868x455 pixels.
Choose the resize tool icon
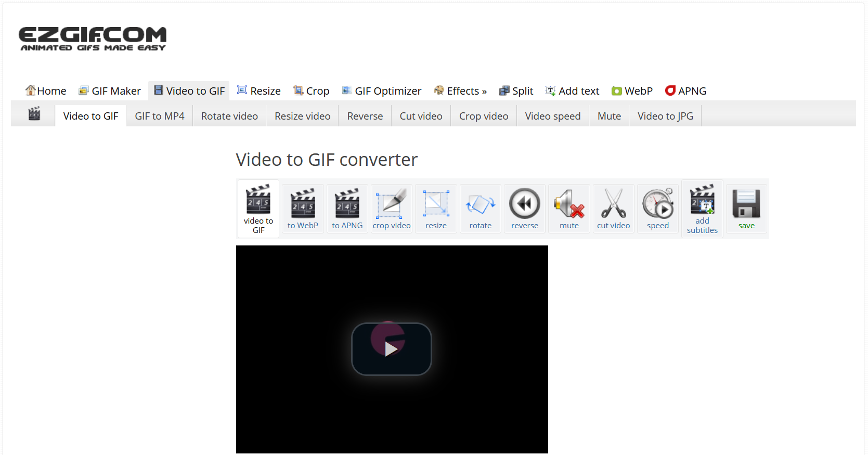coord(436,204)
